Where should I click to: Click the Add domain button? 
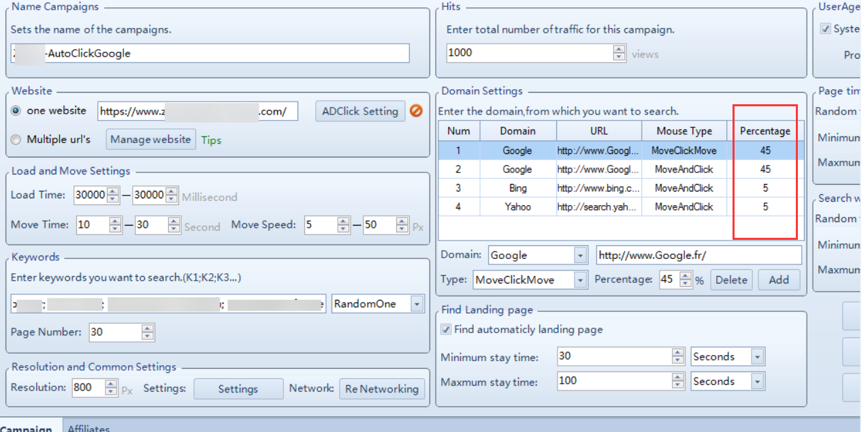coord(779,280)
